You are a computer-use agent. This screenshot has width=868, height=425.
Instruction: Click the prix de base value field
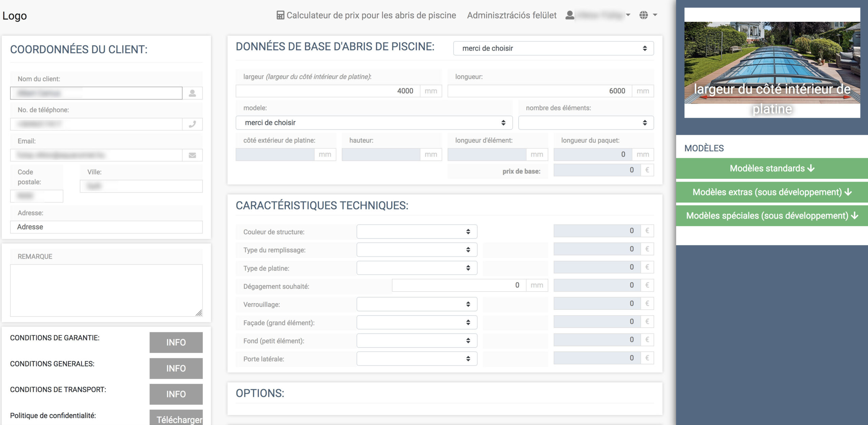(597, 170)
